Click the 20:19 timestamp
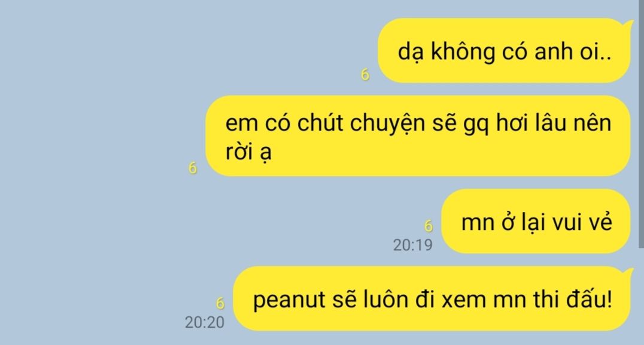 tap(413, 245)
